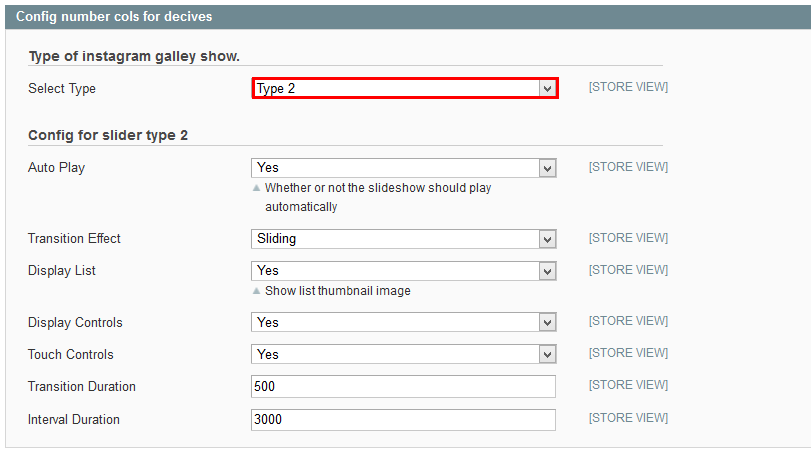The height and width of the screenshot is (455, 811).
Task: Open the Touch Controls dropdown
Action: [x=403, y=354]
